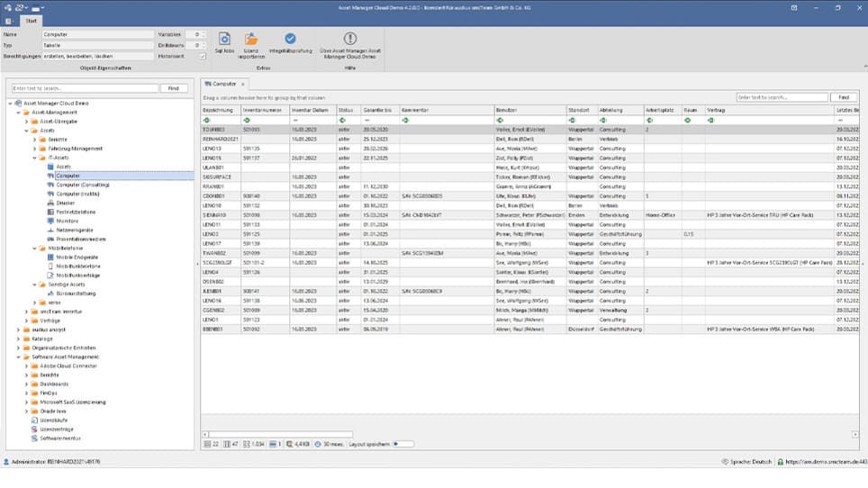Focus the tree panel search text field
The image size is (868, 488).
point(85,88)
